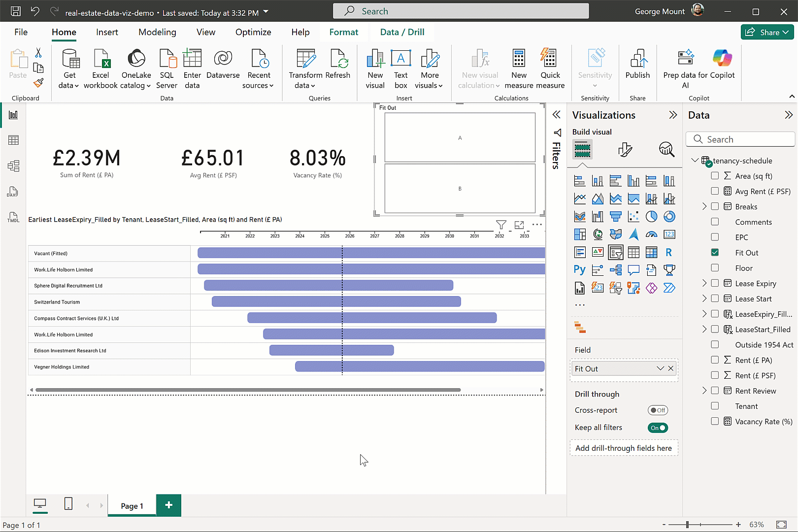Open the Fit Out field dropdown arrow
The image size is (798, 532).
(660, 368)
